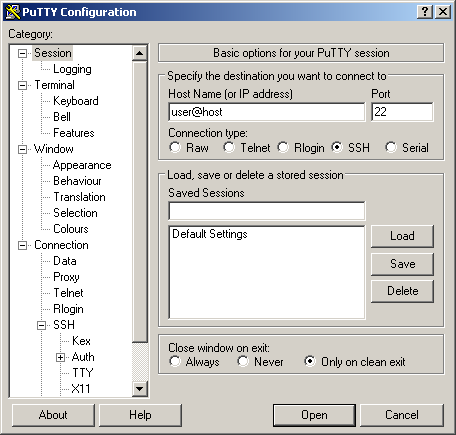
Task: Open the Features category
Action: (74, 133)
